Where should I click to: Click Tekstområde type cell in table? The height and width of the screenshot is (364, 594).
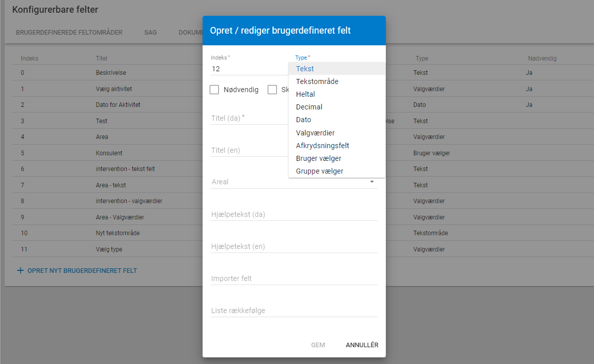click(x=430, y=233)
